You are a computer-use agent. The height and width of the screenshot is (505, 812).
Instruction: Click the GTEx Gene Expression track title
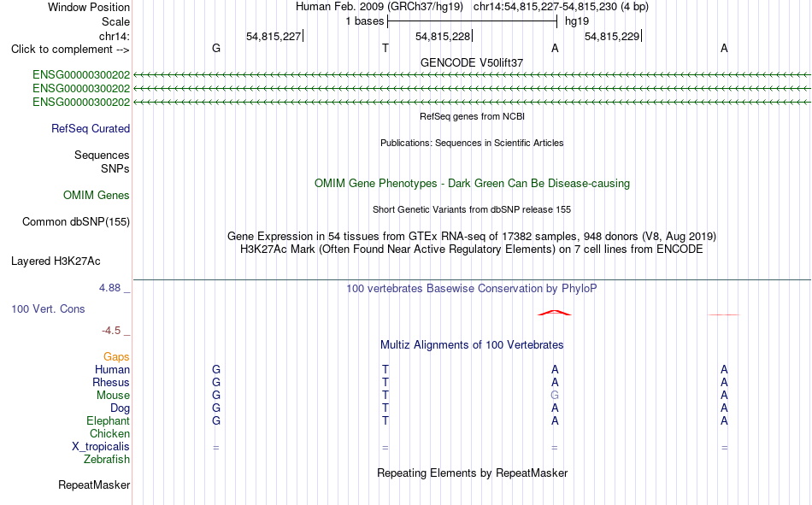click(472, 236)
